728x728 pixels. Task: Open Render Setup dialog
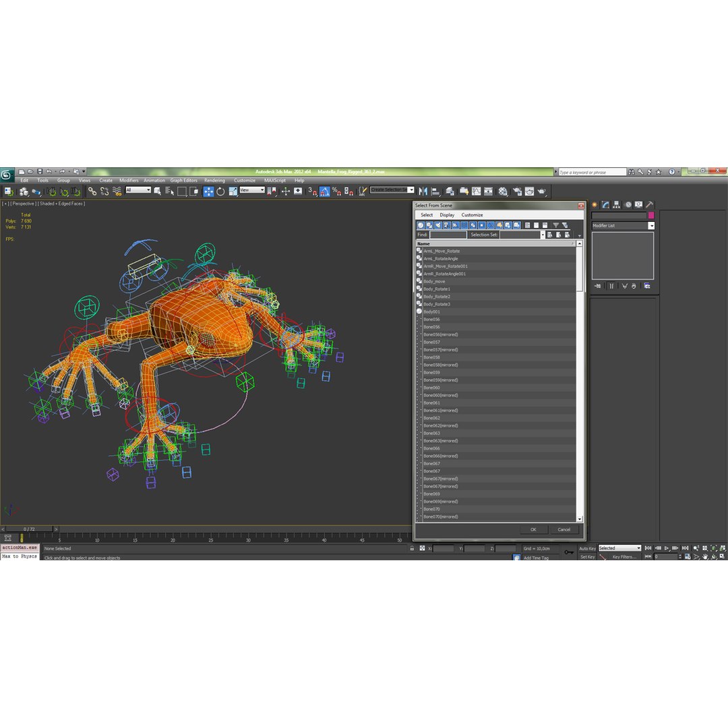[x=517, y=191]
